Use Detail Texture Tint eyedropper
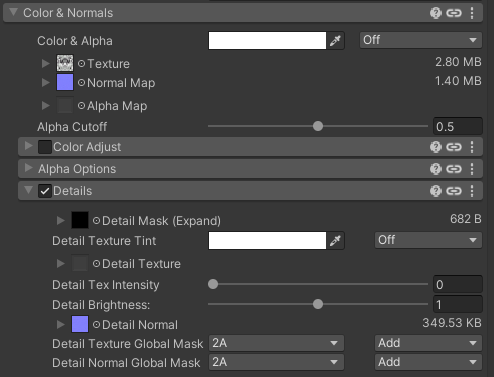This screenshot has height=377, width=494. click(x=335, y=241)
